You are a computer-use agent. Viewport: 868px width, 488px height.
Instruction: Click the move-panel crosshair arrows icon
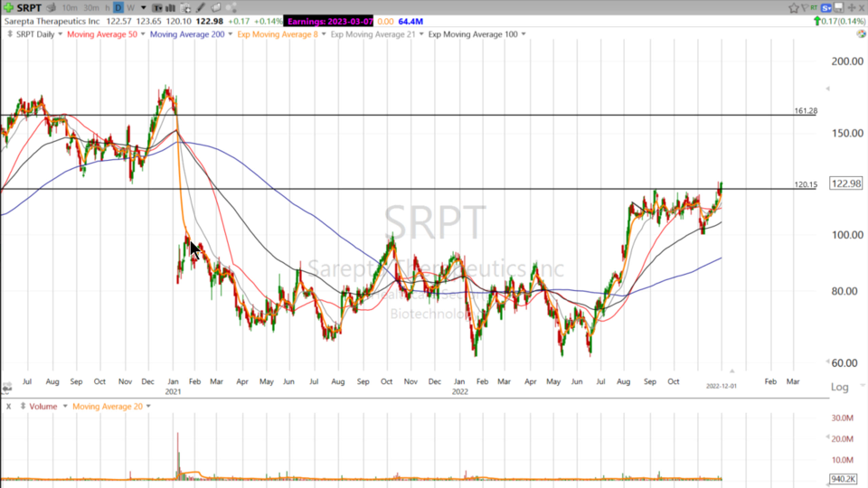(x=852, y=8)
